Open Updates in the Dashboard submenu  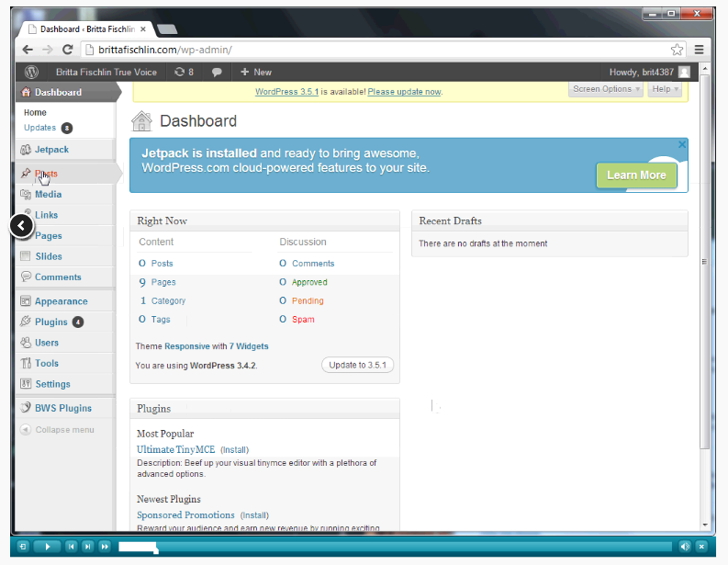click(x=39, y=128)
